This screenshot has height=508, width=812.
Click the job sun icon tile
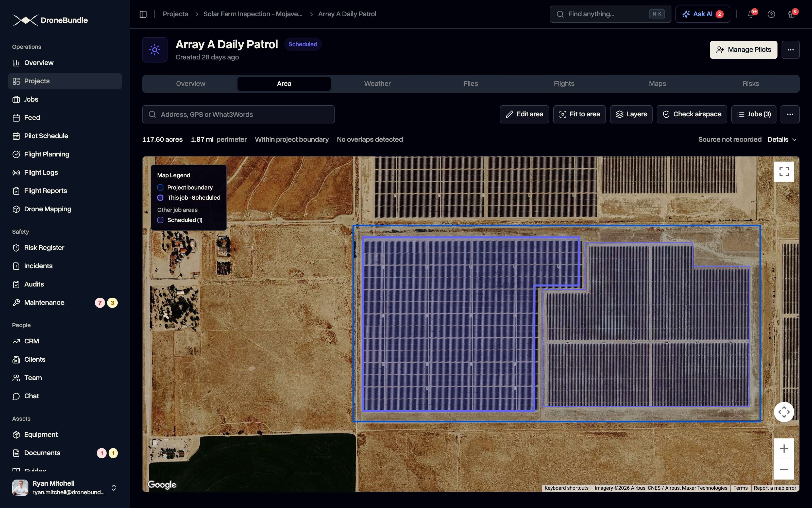[x=155, y=50]
